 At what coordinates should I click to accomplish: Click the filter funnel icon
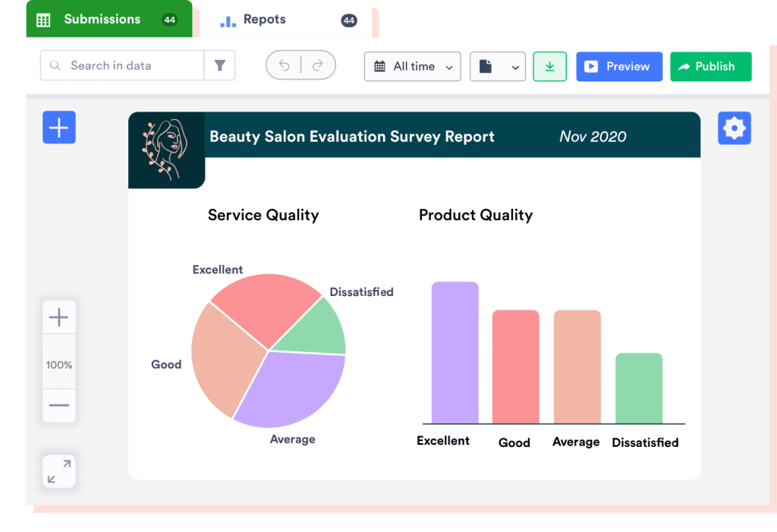219,66
